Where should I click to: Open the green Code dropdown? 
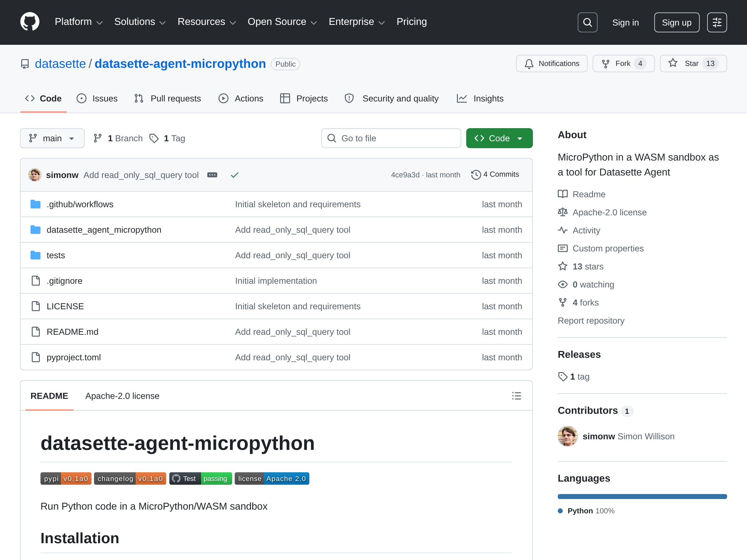pos(499,138)
